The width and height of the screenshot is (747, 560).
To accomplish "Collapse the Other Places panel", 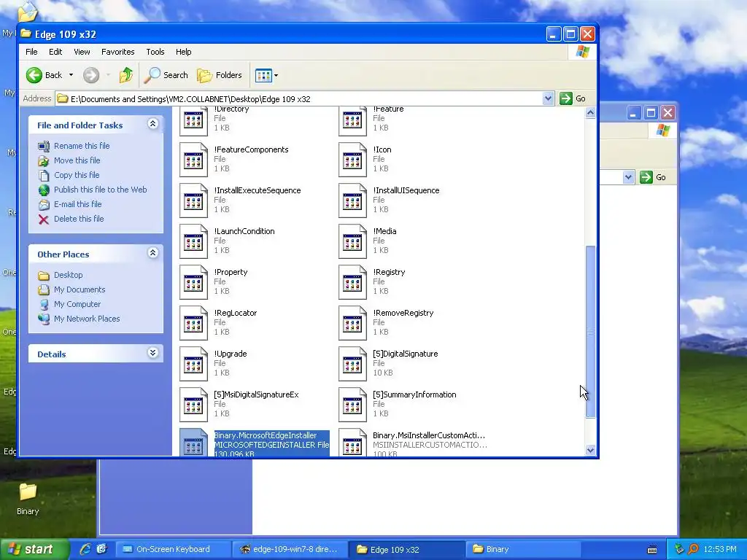I will pyautogui.click(x=152, y=253).
